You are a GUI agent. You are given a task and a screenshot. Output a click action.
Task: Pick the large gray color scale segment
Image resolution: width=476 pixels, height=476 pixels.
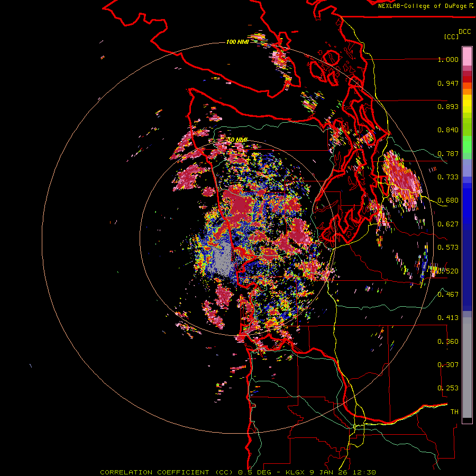click(467, 368)
